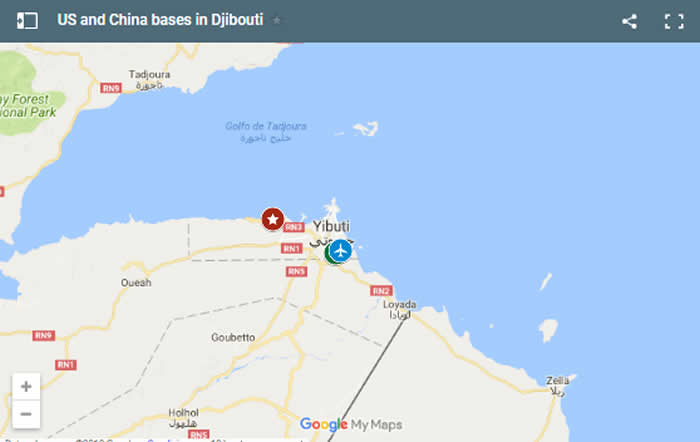Viewport: 700px width, 442px height.
Task: Click the Loyada town label
Action: 400,304
